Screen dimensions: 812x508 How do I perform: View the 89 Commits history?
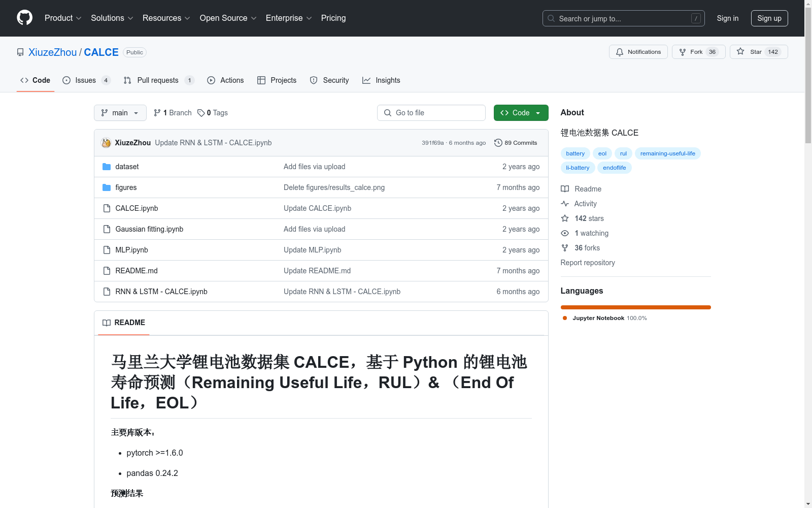(x=516, y=143)
